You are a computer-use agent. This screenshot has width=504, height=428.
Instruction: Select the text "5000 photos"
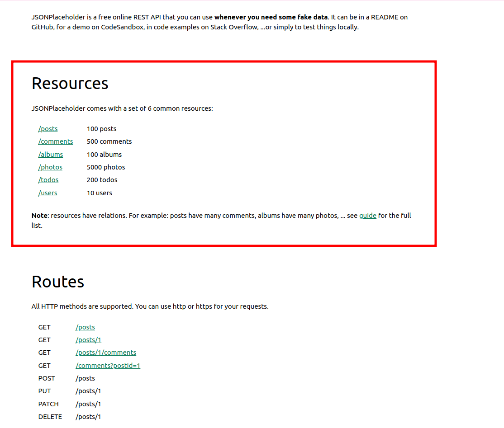pos(106,167)
